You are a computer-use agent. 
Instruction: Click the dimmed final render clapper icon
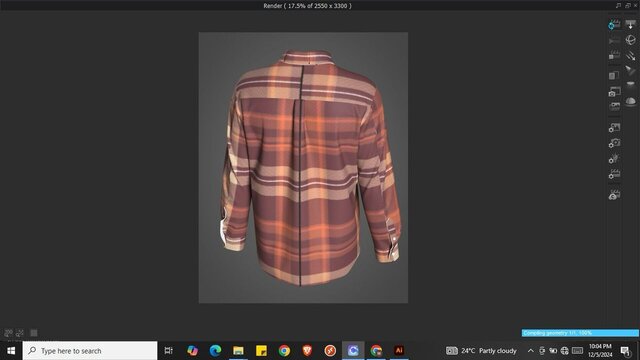[614, 40]
